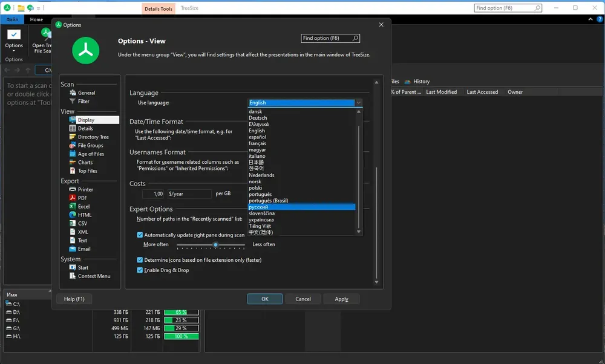Screen dimensions: 605x364
Task: Toggle Enable Drag & Drop checkbox
Action: coord(140,270)
